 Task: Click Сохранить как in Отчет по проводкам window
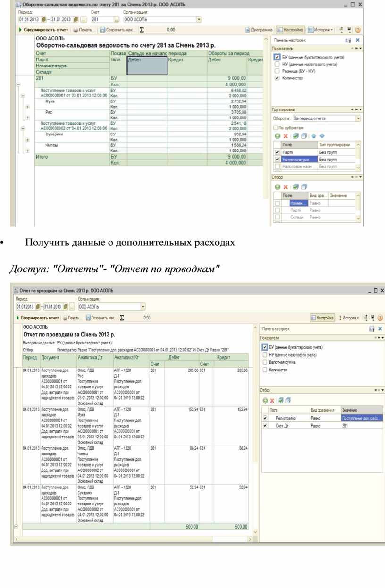point(101,318)
